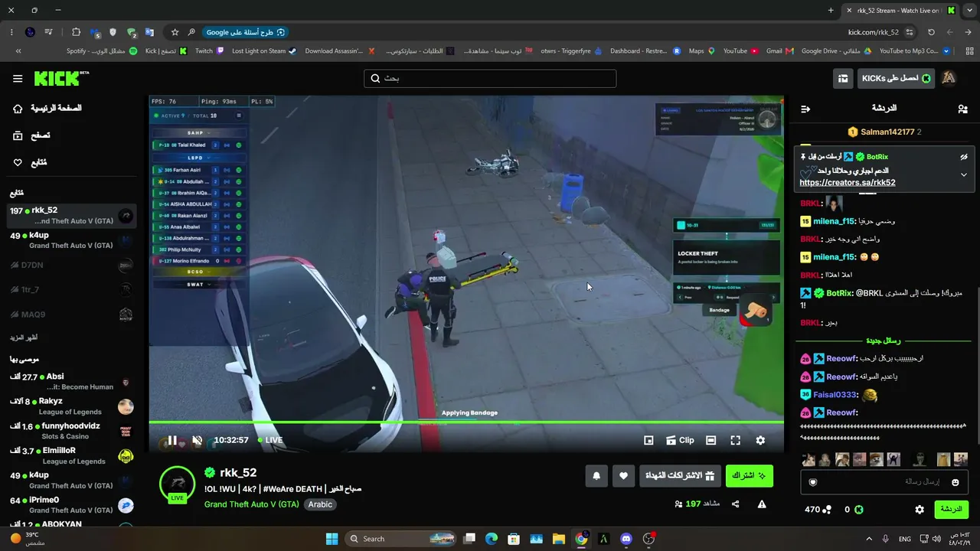Open D7DN offline channel in sidebar
Viewport: 980px width, 551px height.
pos(72,265)
